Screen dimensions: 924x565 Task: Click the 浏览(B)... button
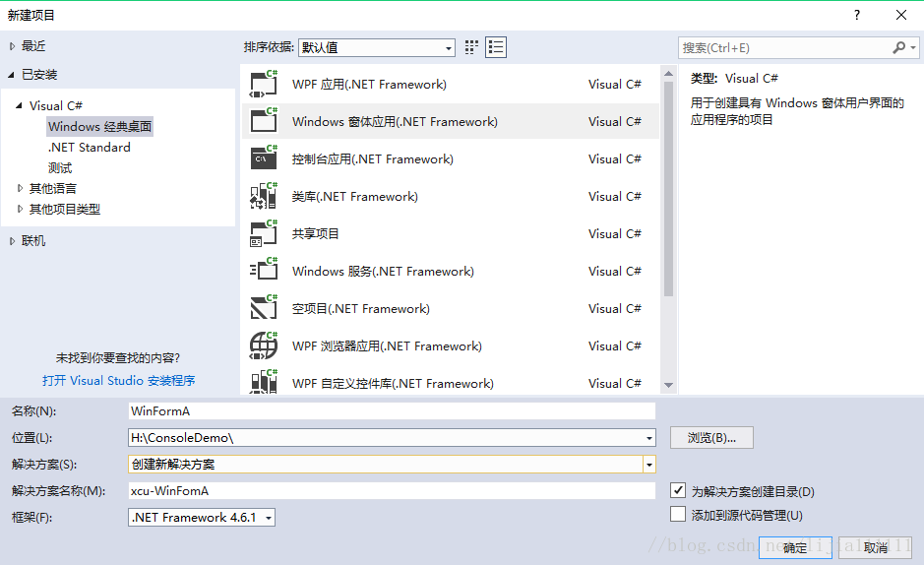(x=711, y=438)
